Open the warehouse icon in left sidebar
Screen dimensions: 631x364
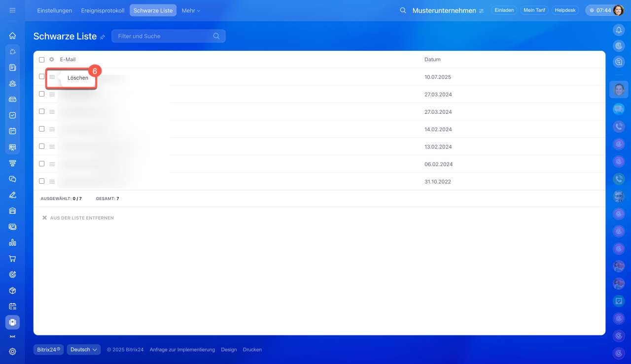pyautogui.click(x=12, y=211)
